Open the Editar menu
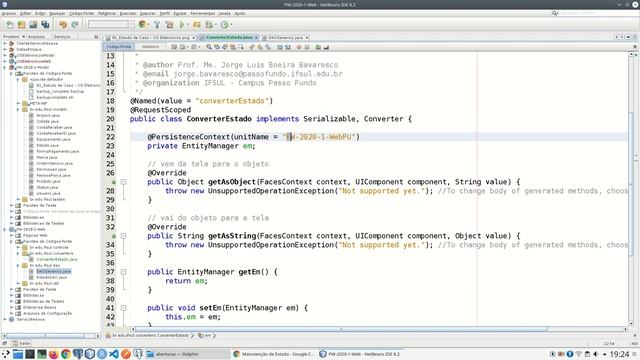The image size is (640, 360). coord(26,13)
